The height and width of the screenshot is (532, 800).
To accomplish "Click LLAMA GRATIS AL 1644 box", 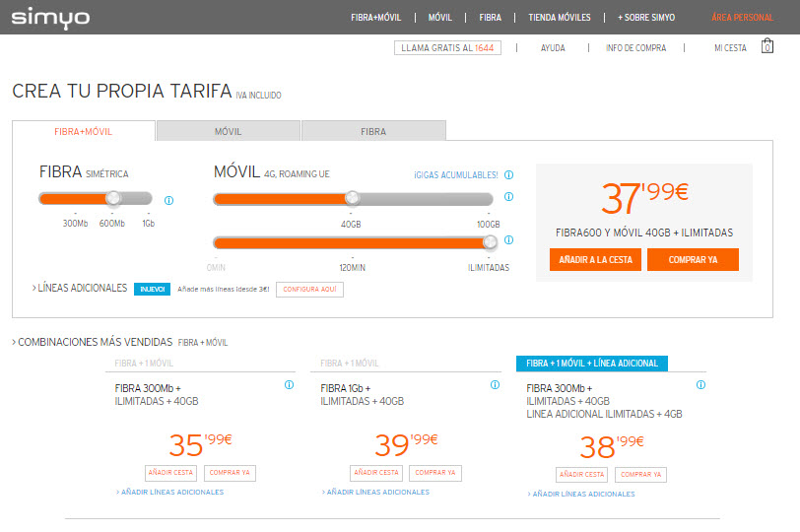I will point(447,48).
